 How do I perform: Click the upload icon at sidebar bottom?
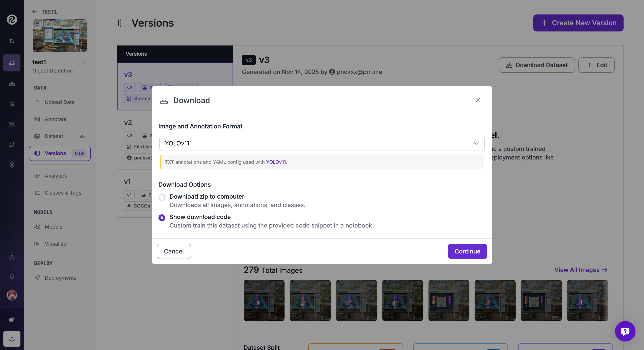click(12, 339)
